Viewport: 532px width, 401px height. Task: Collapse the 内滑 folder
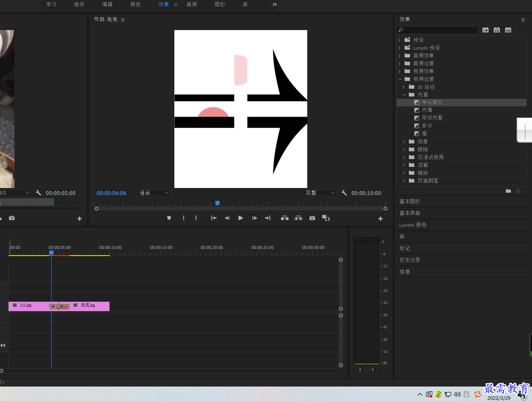pos(404,95)
